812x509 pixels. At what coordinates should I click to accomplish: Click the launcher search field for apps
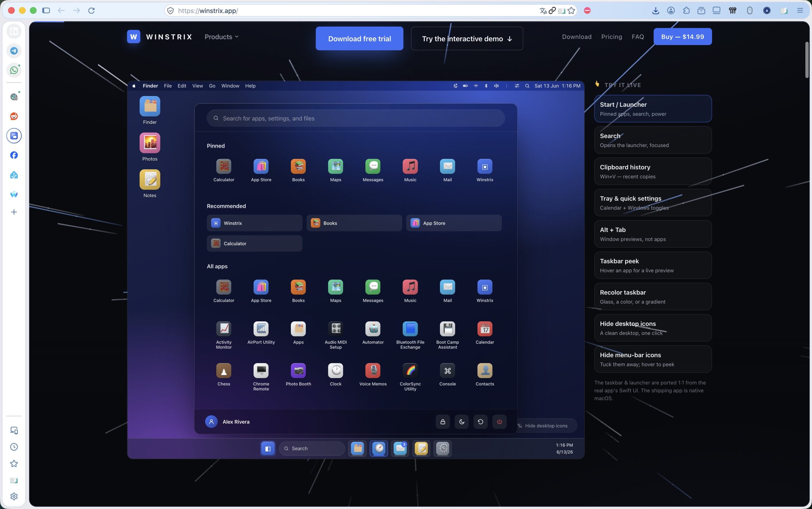click(x=356, y=118)
